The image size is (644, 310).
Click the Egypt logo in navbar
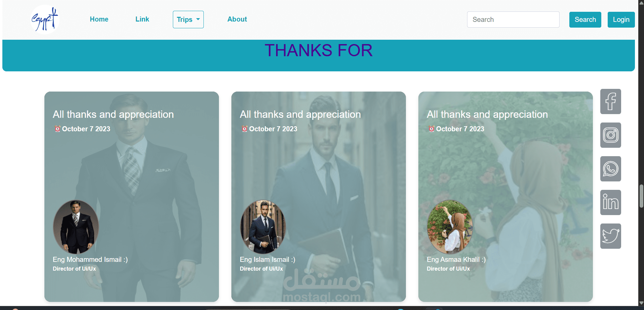point(45,20)
